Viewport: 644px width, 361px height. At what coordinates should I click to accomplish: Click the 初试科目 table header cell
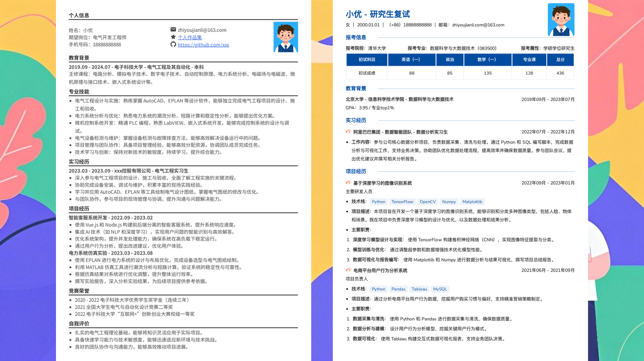point(367,59)
